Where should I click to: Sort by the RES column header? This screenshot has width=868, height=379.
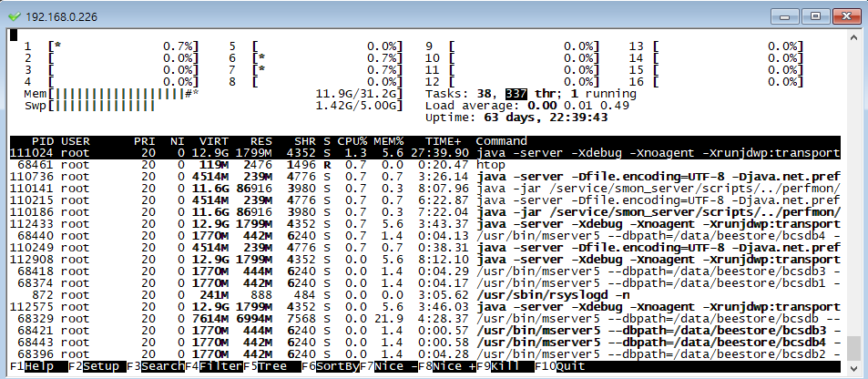pyautogui.click(x=261, y=141)
